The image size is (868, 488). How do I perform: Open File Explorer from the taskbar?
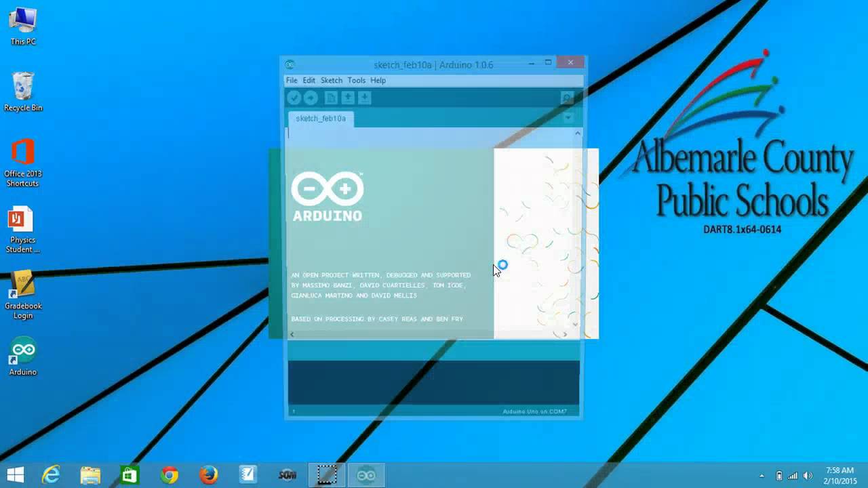(x=90, y=475)
